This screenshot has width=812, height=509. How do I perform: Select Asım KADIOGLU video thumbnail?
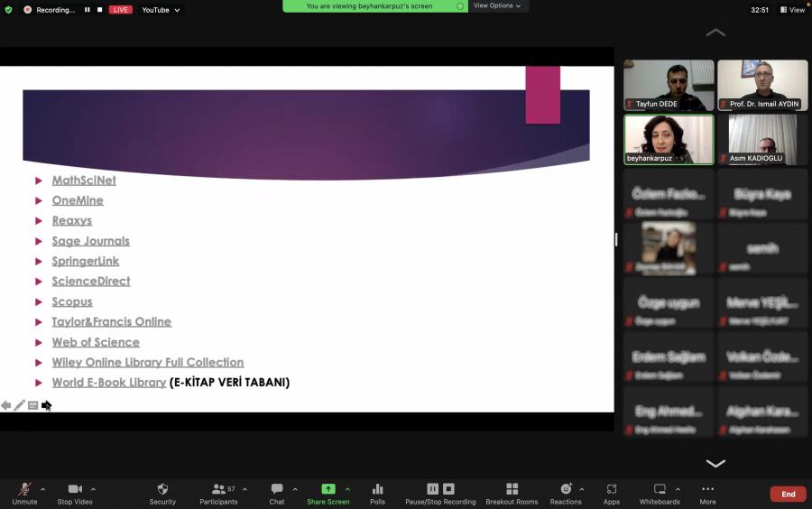click(762, 139)
